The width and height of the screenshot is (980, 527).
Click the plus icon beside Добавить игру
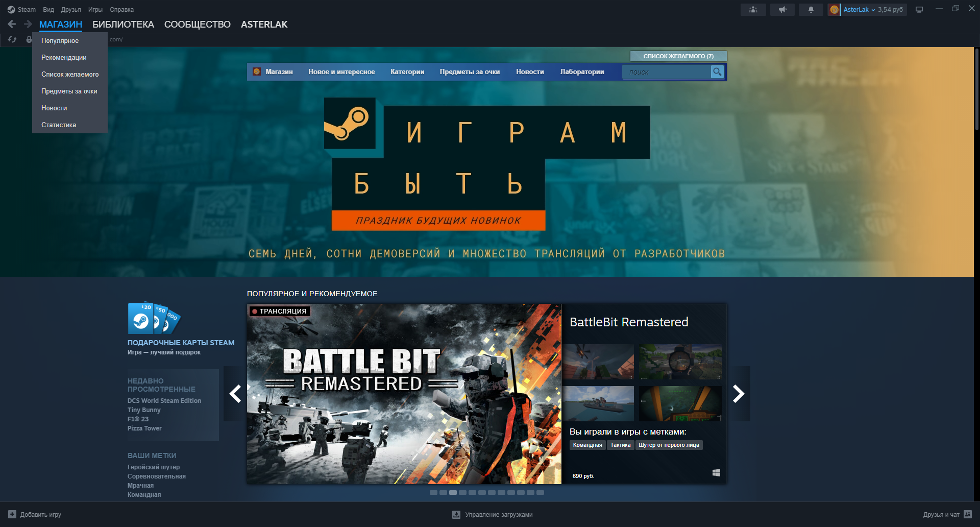(x=12, y=514)
